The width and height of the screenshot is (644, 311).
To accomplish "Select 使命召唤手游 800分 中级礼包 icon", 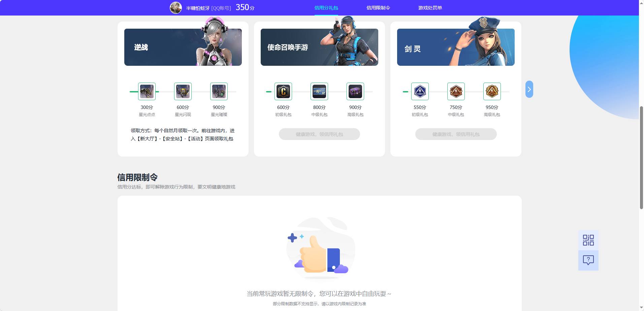I will coord(319,91).
